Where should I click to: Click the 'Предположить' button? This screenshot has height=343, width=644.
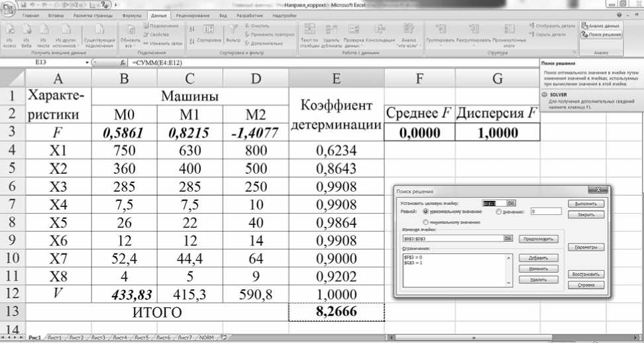tap(539, 239)
